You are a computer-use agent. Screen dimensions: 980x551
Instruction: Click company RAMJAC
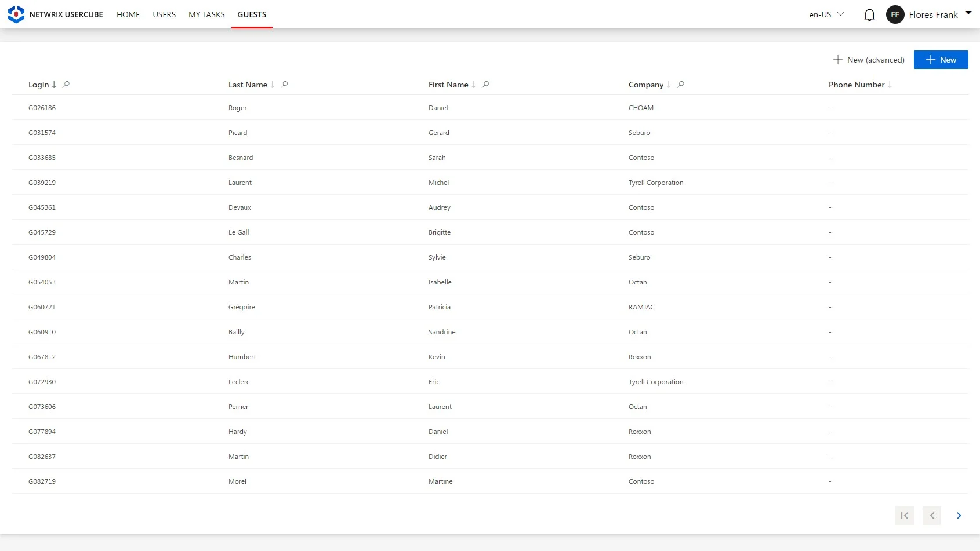641,307
